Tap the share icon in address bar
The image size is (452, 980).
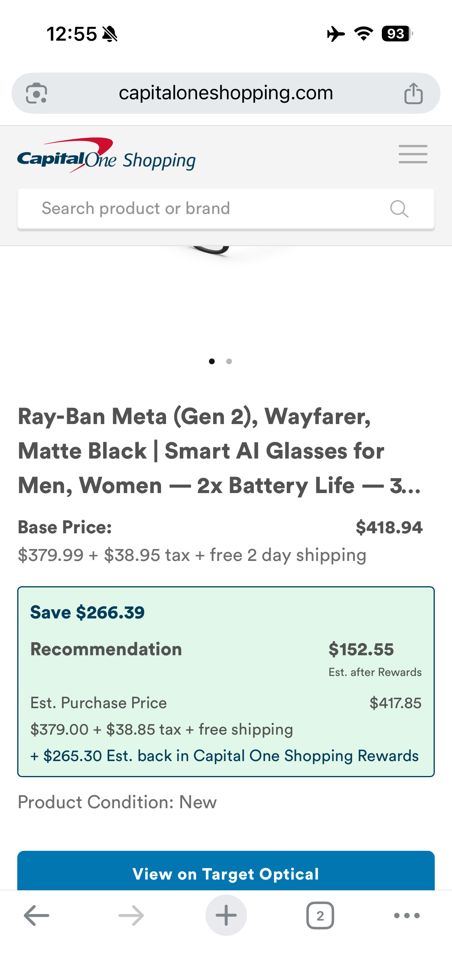coord(413,93)
